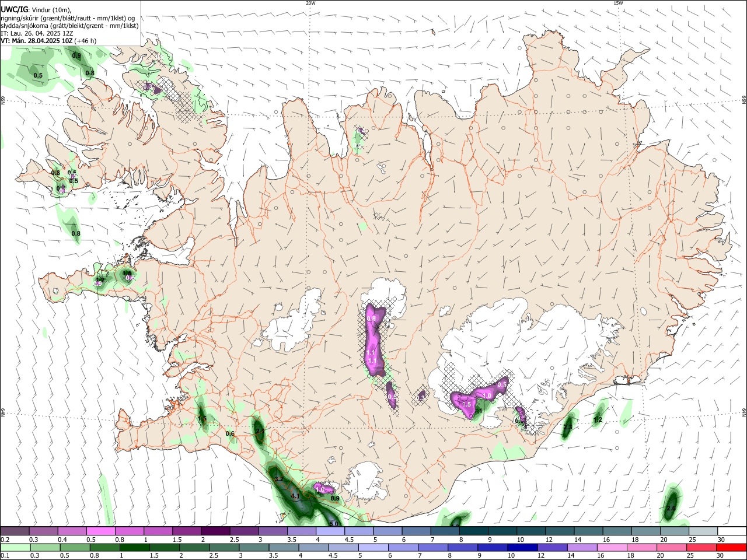Click the '0.6' precipitation value on map
The image size is (747, 560).
point(230,433)
